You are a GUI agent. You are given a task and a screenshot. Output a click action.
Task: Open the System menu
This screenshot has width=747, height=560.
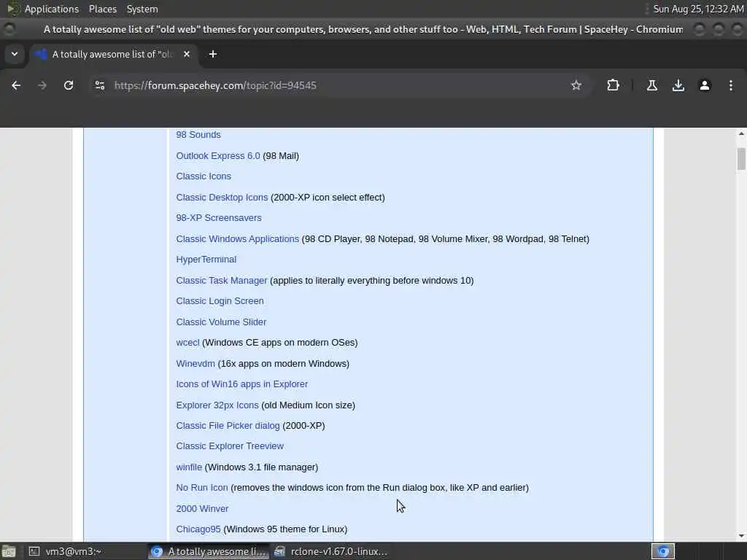pyautogui.click(x=142, y=9)
